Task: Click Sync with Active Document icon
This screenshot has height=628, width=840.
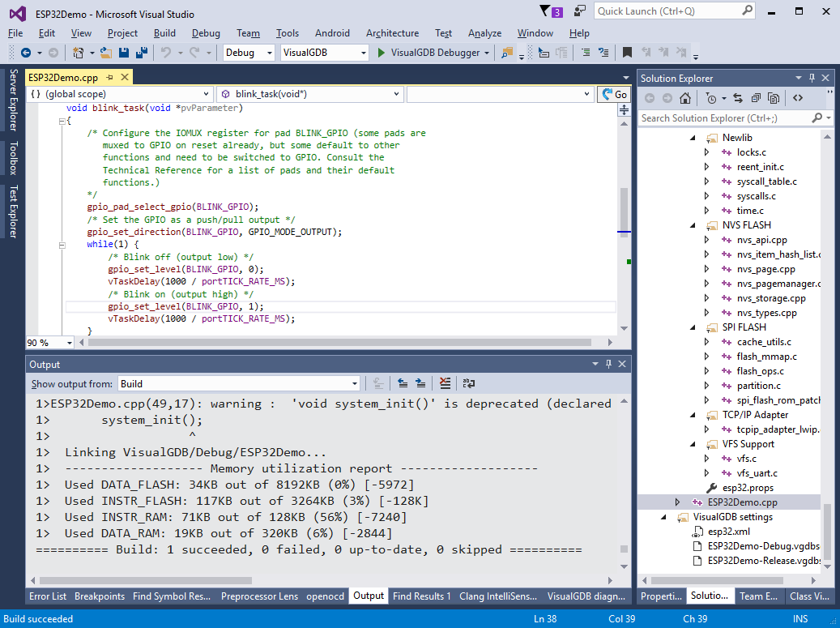Action: pos(738,98)
